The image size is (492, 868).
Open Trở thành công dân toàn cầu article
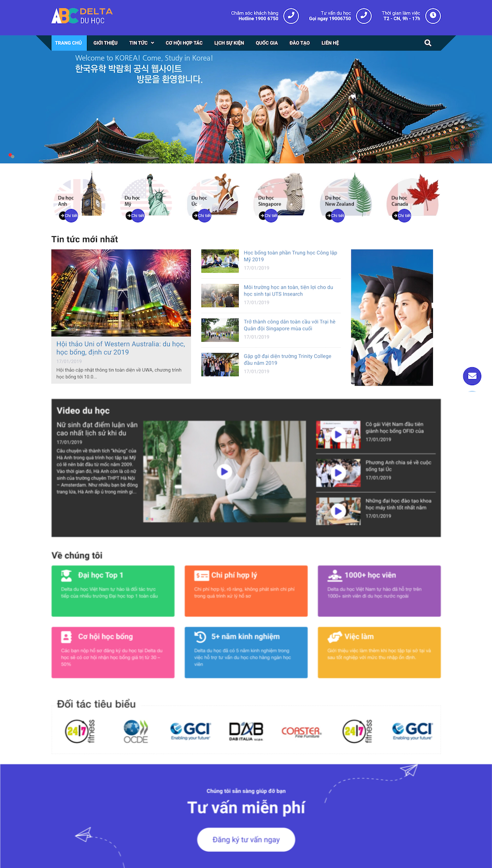[289, 325]
